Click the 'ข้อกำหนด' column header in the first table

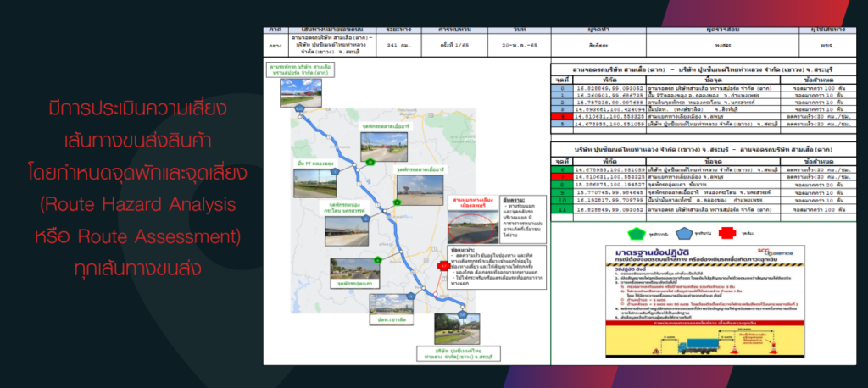coord(818,80)
